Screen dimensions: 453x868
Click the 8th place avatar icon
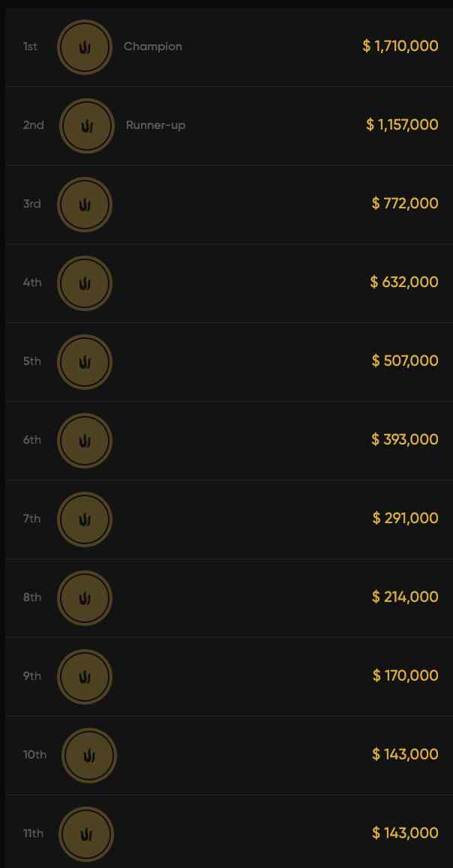pos(85,598)
